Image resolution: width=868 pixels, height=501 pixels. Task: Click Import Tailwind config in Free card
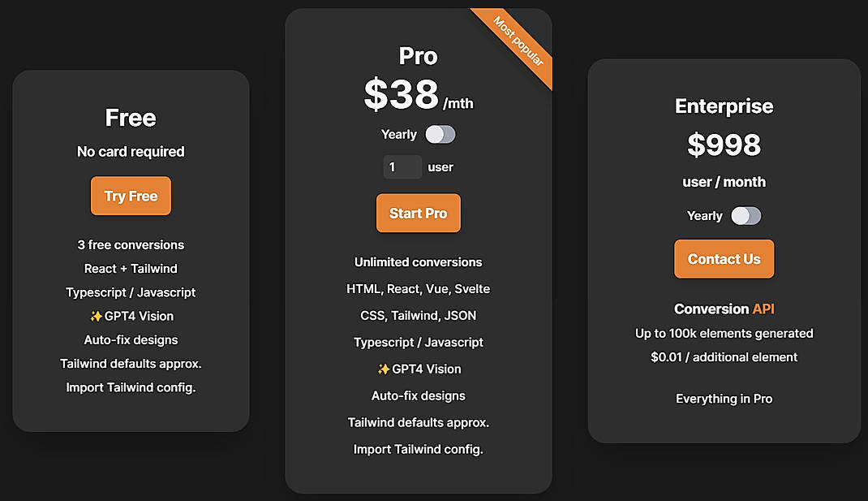click(131, 387)
